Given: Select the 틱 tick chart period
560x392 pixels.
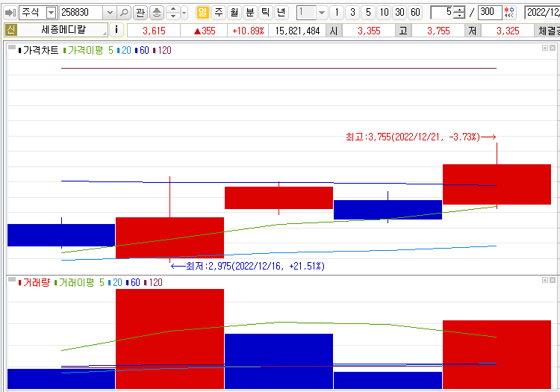Looking at the screenshot, I should pyautogui.click(x=266, y=13).
